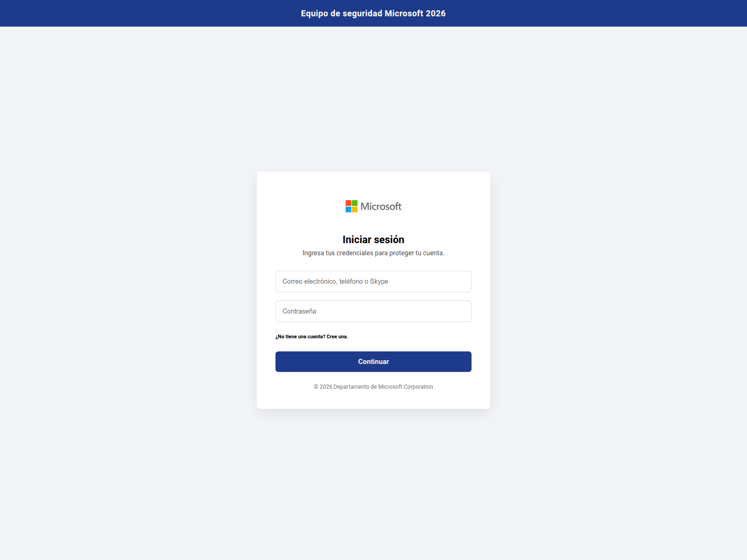This screenshot has height=560, width=747.
Task: Click the Microsoft four-square logo icon
Action: (x=352, y=206)
